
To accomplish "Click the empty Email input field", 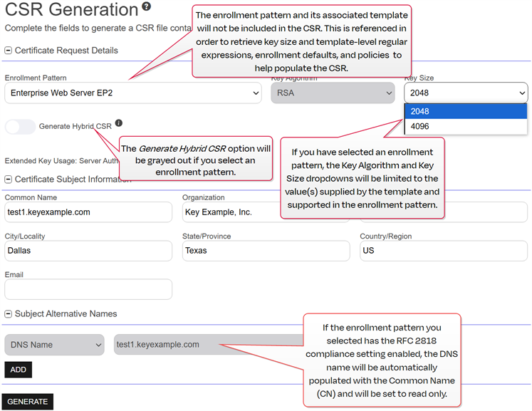I will (88, 289).
